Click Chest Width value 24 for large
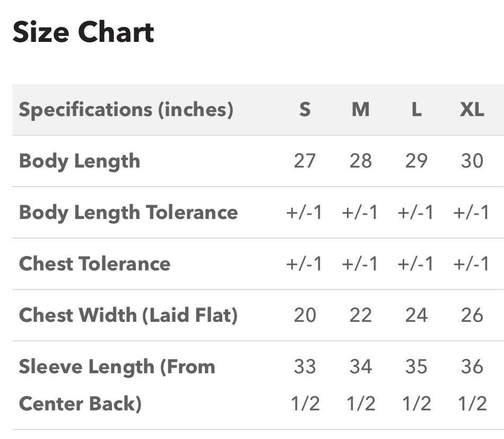Screen dimensions: 504x439 click(x=416, y=315)
